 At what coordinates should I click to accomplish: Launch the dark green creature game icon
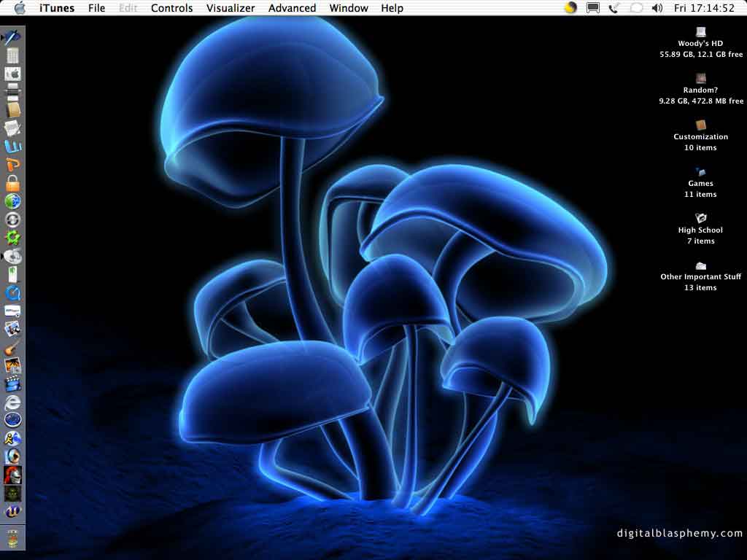pos(12,494)
